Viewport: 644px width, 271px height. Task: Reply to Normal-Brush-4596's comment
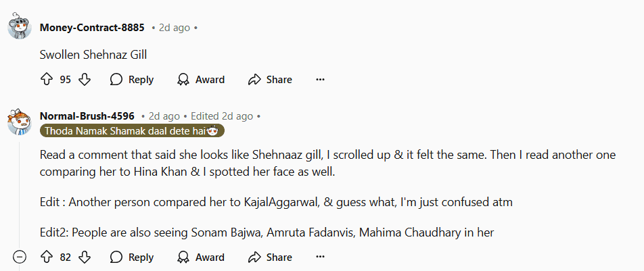coord(132,257)
